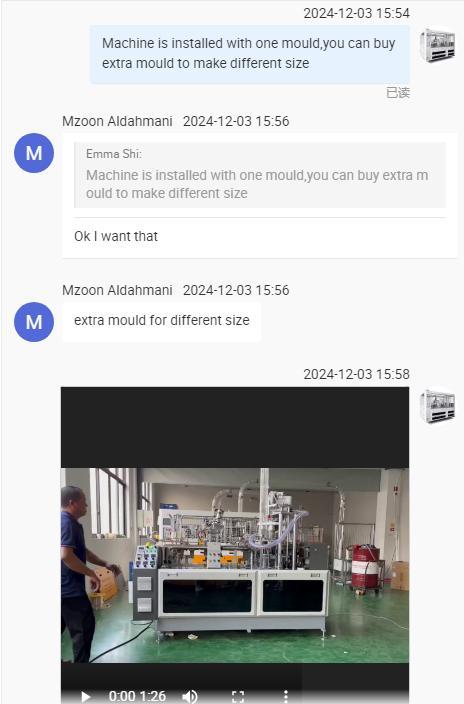Select the 'Ok I want that' reply text
Image resolution: width=464 pixels, height=704 pixels.
(116, 236)
